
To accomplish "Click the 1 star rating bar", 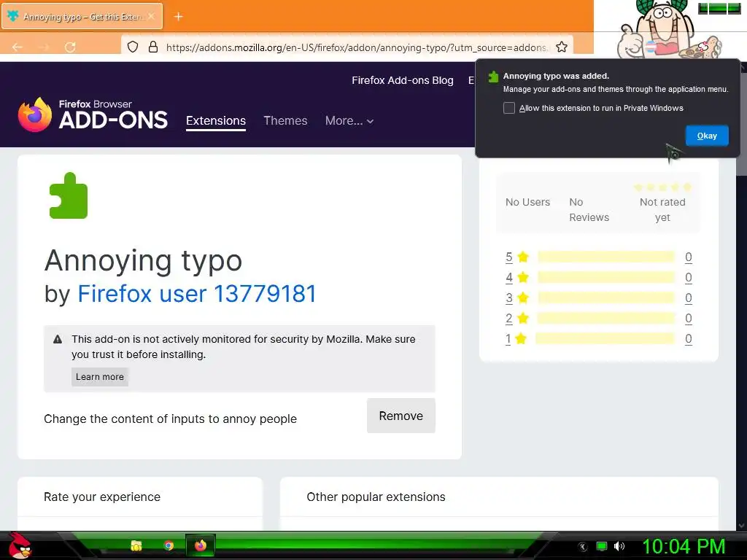I will (x=605, y=339).
